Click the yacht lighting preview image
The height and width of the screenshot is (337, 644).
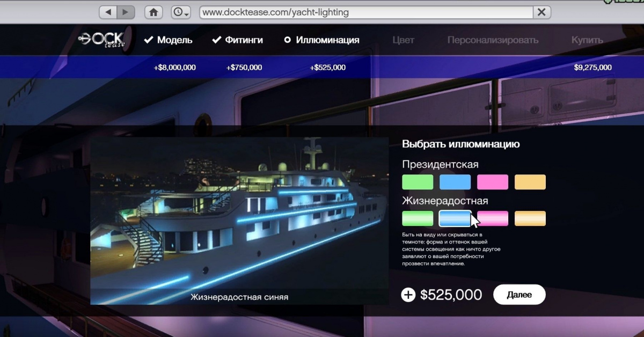pyautogui.click(x=239, y=221)
